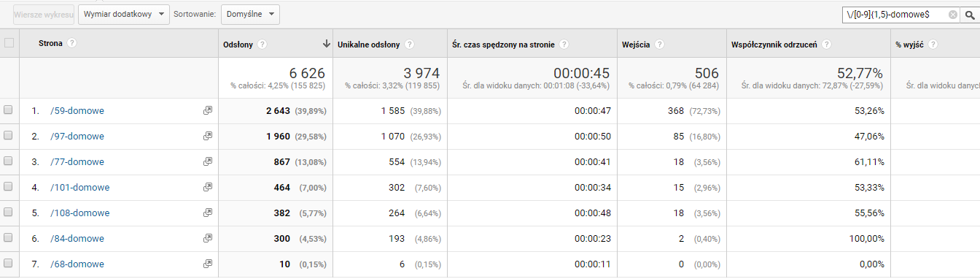The width and height of the screenshot is (980, 279).
Task: Open the /77-domowe page link
Action: [77, 162]
